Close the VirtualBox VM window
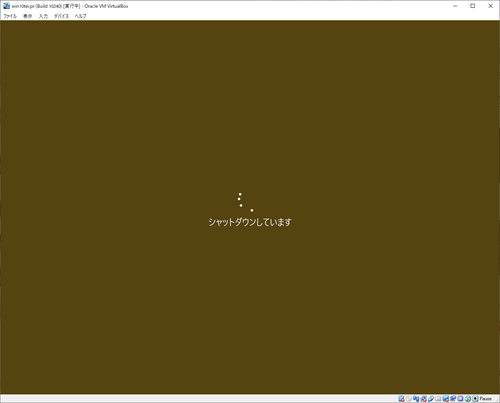The height and width of the screenshot is (403, 500). [491, 6]
